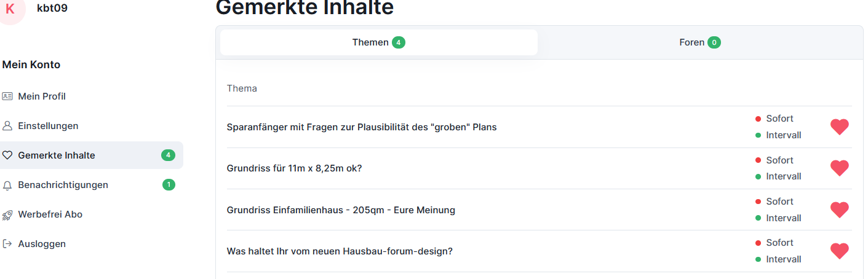Remove Grundriss Einfamilienhaus bookmark via its heart
The width and height of the screenshot is (868, 279).
point(839,210)
